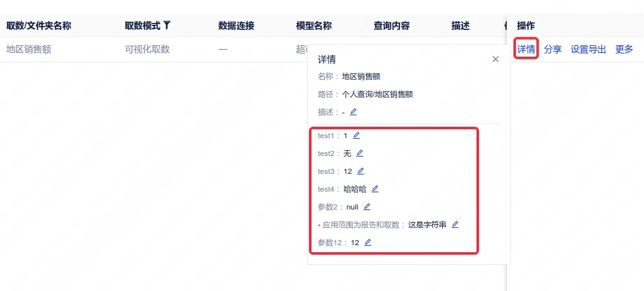
Task: Click the edit icon beside test3
Action: [x=361, y=171]
